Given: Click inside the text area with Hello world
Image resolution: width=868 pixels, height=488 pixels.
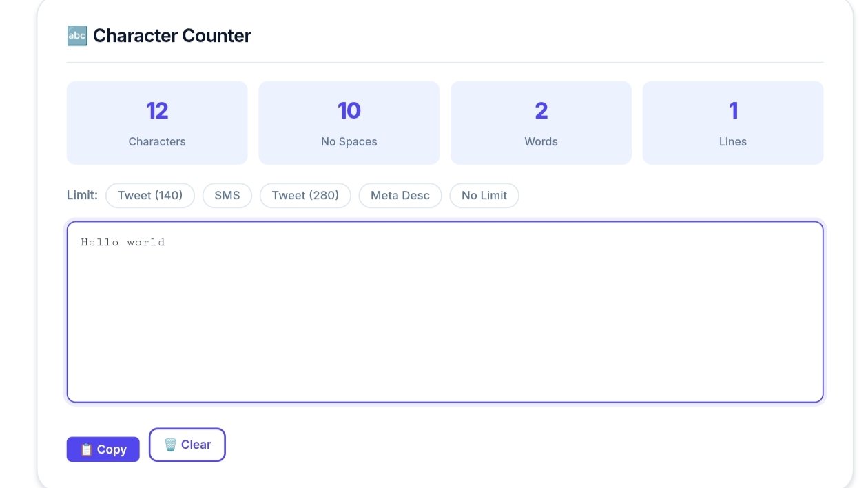Looking at the screenshot, I should click(445, 312).
